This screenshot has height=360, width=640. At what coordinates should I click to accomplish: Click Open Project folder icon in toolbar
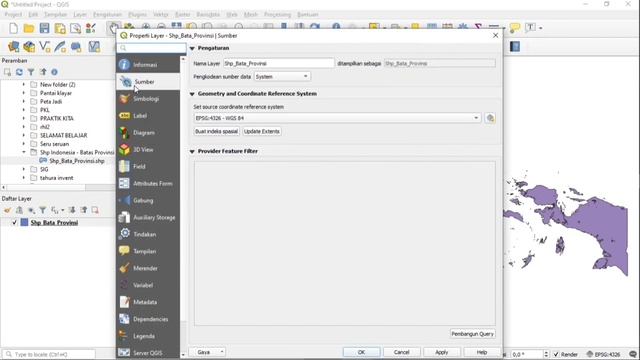[29, 28]
